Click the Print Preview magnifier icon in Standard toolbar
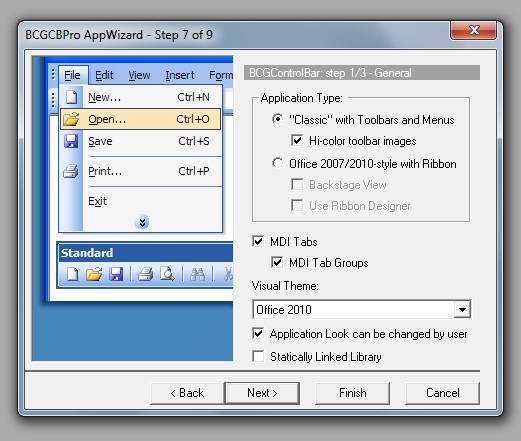The image size is (521, 441). click(x=167, y=274)
